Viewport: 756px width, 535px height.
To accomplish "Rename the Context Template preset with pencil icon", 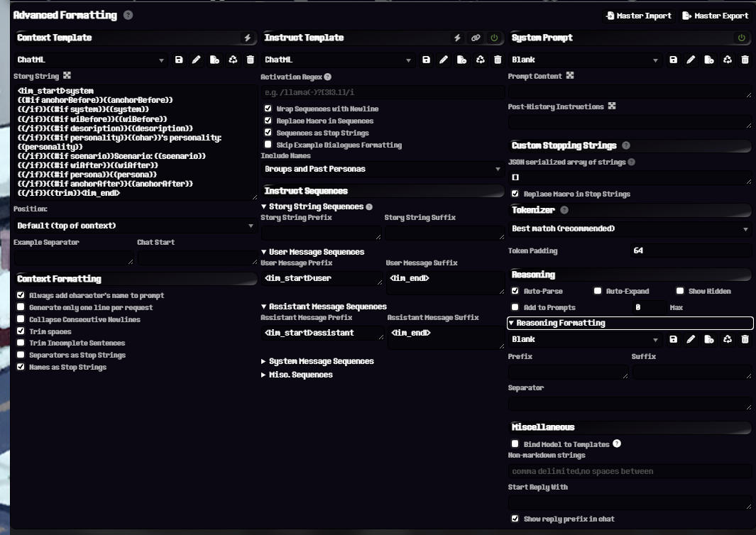I will coord(196,60).
